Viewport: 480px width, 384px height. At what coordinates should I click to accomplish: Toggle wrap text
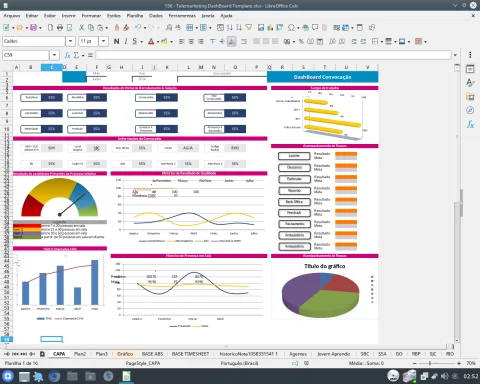244,41
